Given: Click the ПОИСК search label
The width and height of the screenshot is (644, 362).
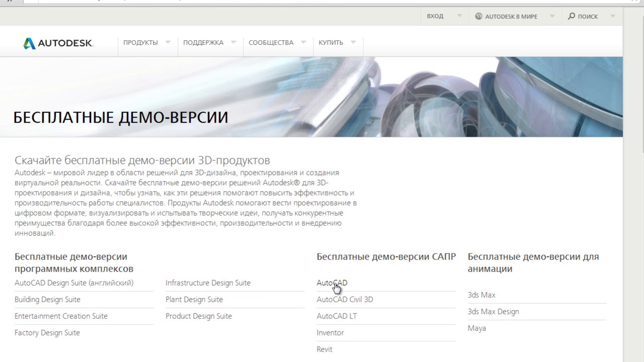Looking at the screenshot, I should 588,17.
